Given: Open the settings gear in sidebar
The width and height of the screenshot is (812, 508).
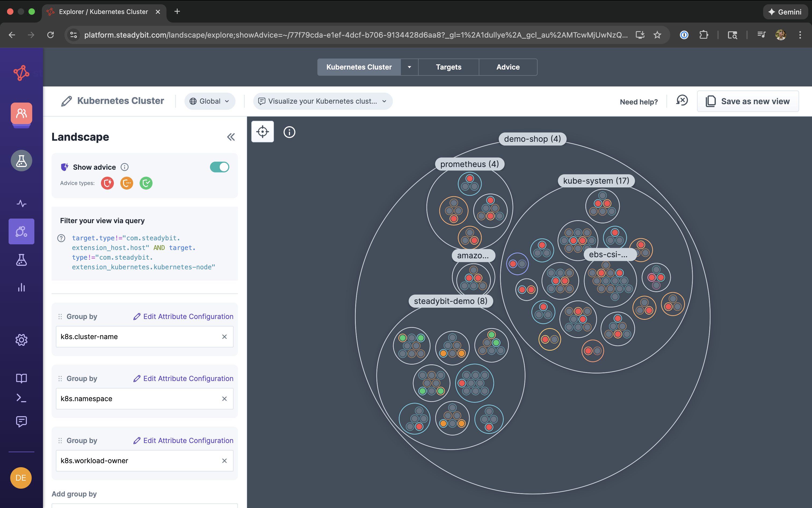Looking at the screenshot, I should click(21, 340).
